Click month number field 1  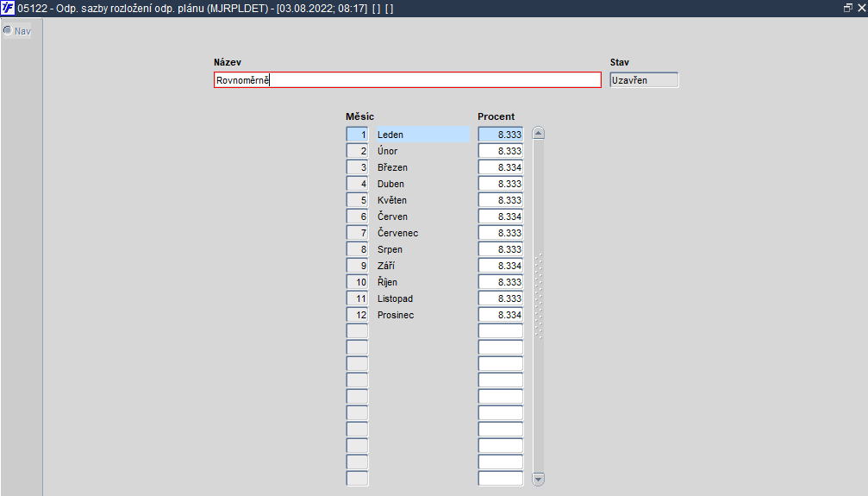[357, 135]
